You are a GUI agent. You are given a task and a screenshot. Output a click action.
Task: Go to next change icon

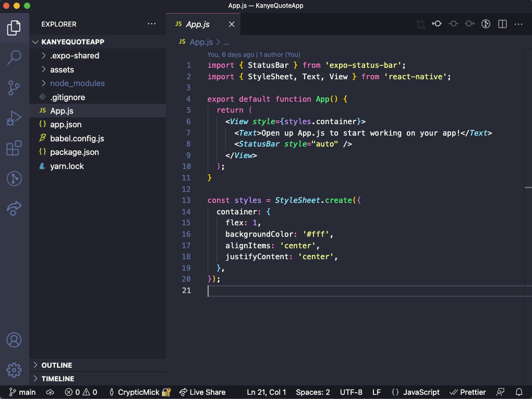[x=469, y=24]
